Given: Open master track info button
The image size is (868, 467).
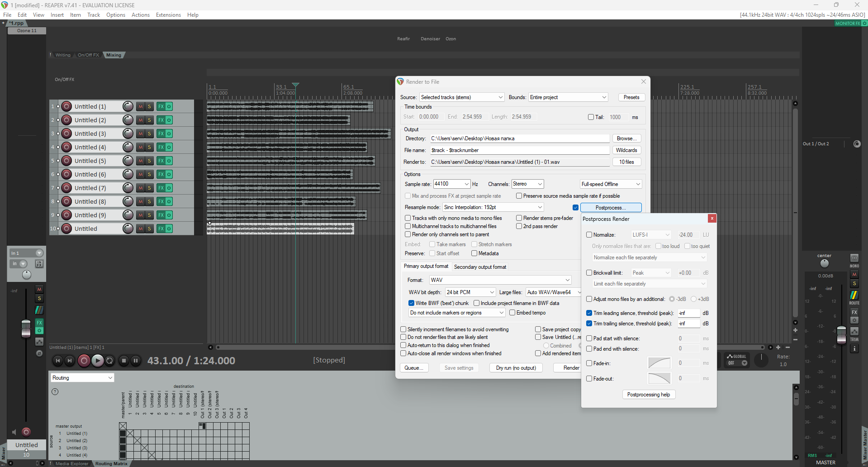Looking at the screenshot, I should coord(854,348).
